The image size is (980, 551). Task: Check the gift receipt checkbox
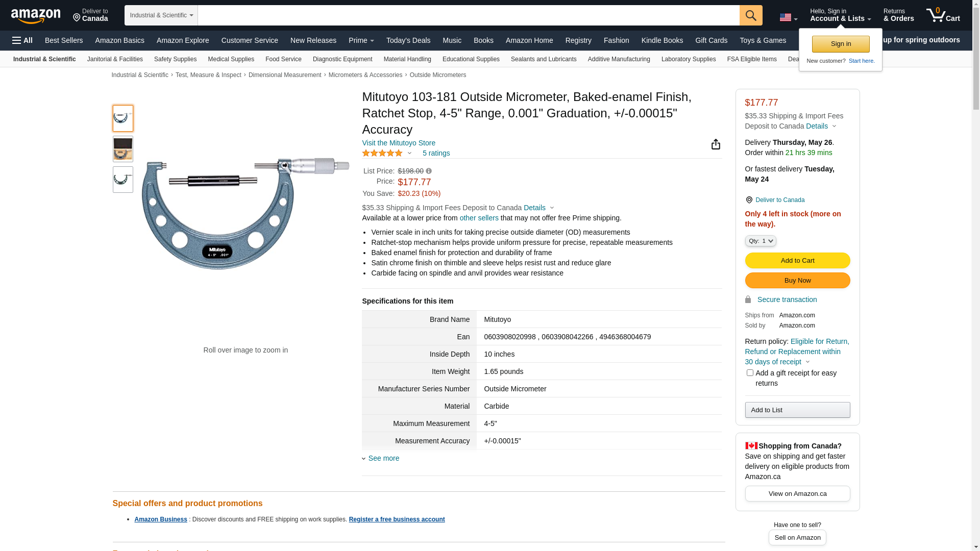pos(750,373)
